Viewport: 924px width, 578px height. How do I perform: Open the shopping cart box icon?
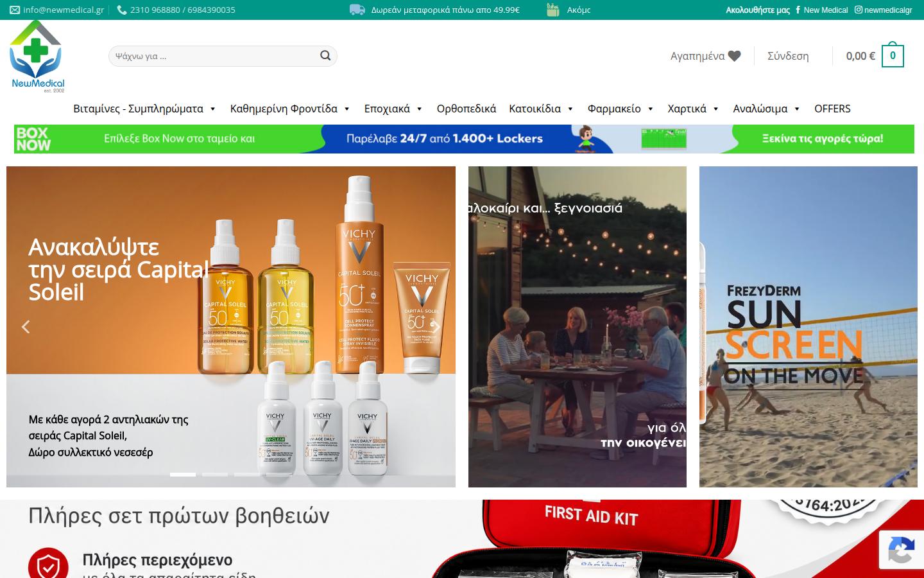(x=893, y=56)
